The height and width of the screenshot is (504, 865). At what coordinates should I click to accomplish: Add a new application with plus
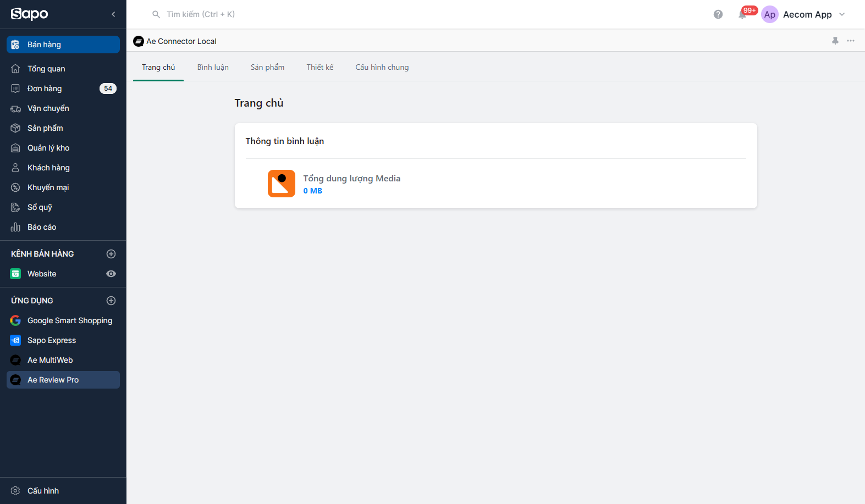[x=111, y=301]
